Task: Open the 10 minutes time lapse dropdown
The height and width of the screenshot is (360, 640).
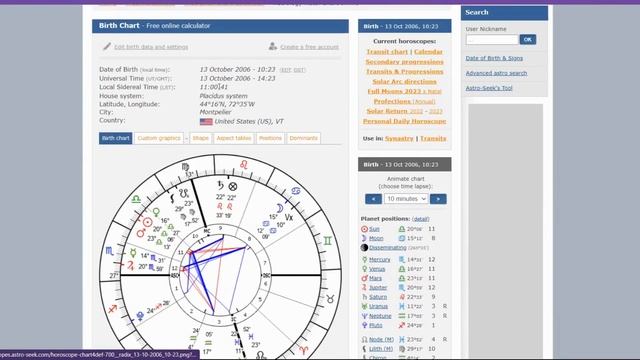Action: tap(406, 199)
